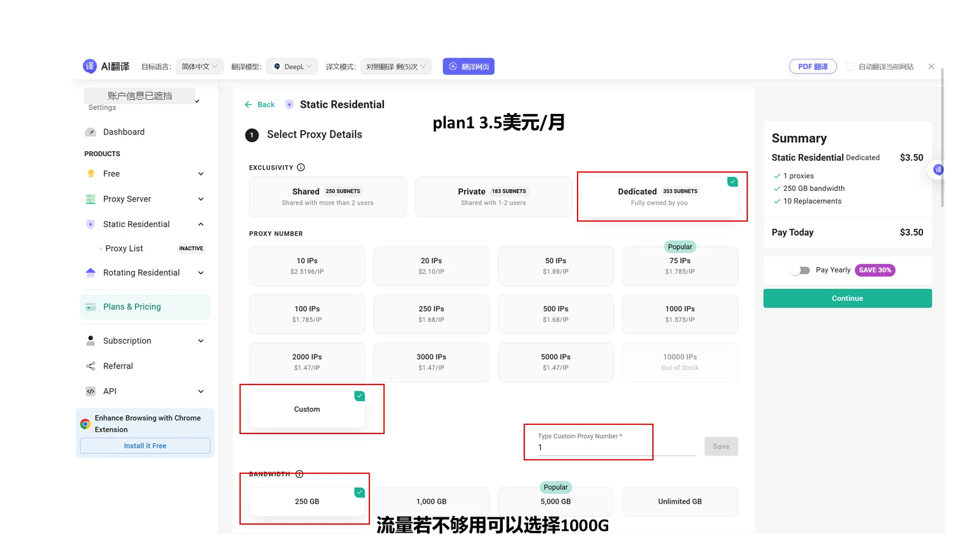This screenshot has width=980, height=551.
Task: Click floating translate bubble on right edge
Action: click(938, 170)
